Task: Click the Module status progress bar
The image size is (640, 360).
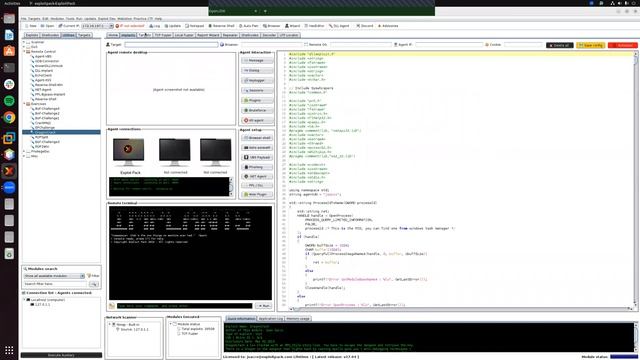Action: pos(623,357)
